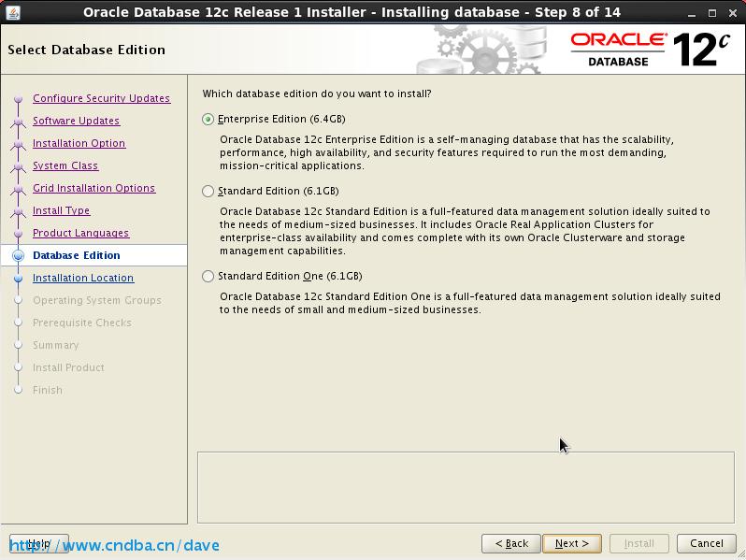The height and width of the screenshot is (560, 746).
Task: Click the empty message area box
Action: click(x=466, y=487)
